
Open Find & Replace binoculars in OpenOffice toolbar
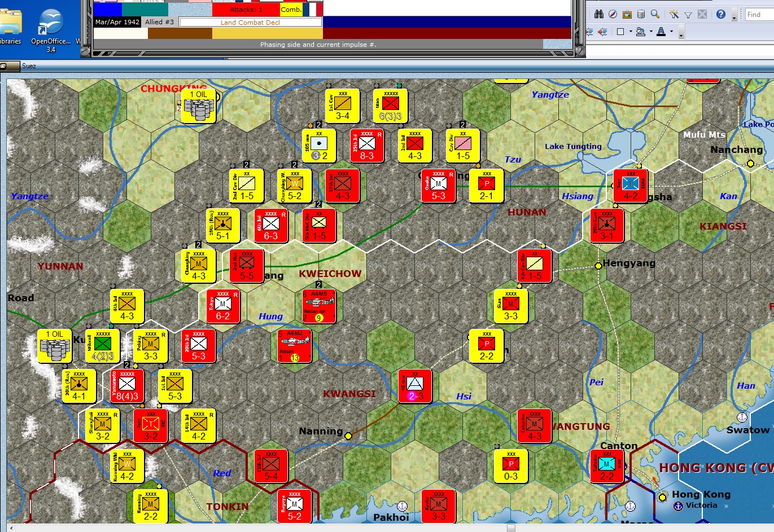pyautogui.click(x=599, y=14)
